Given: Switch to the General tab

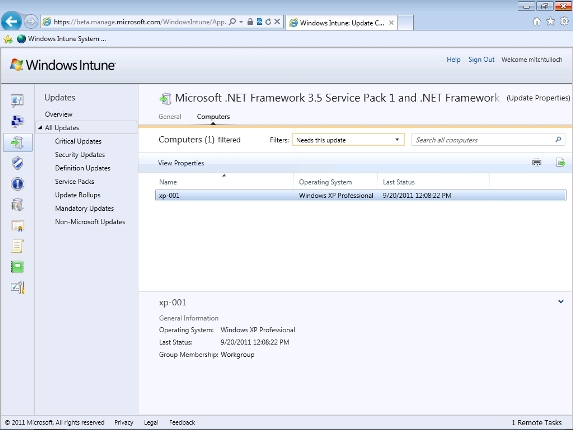Looking at the screenshot, I should click(x=170, y=117).
